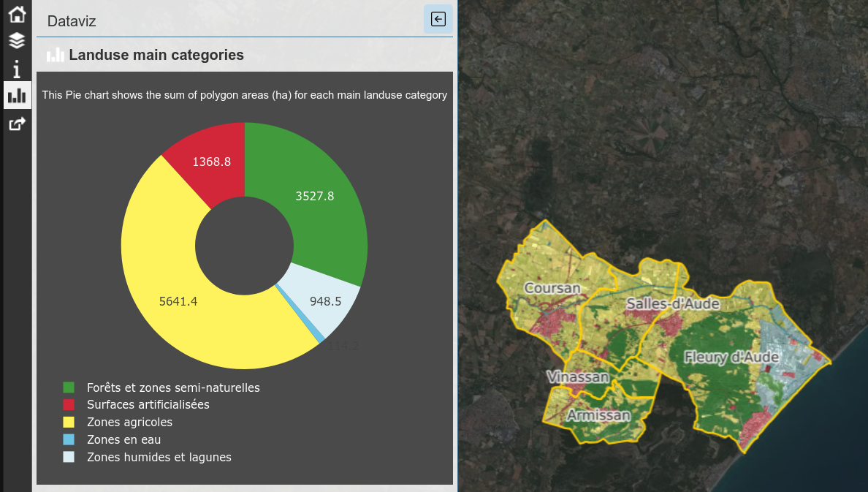
Task: Click the Dataviz panel title
Action: 72,21
